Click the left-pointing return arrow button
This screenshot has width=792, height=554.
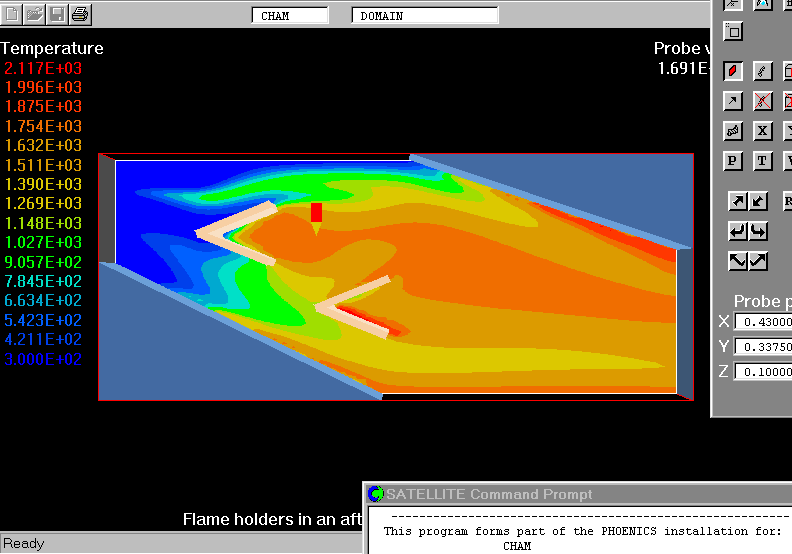737,231
